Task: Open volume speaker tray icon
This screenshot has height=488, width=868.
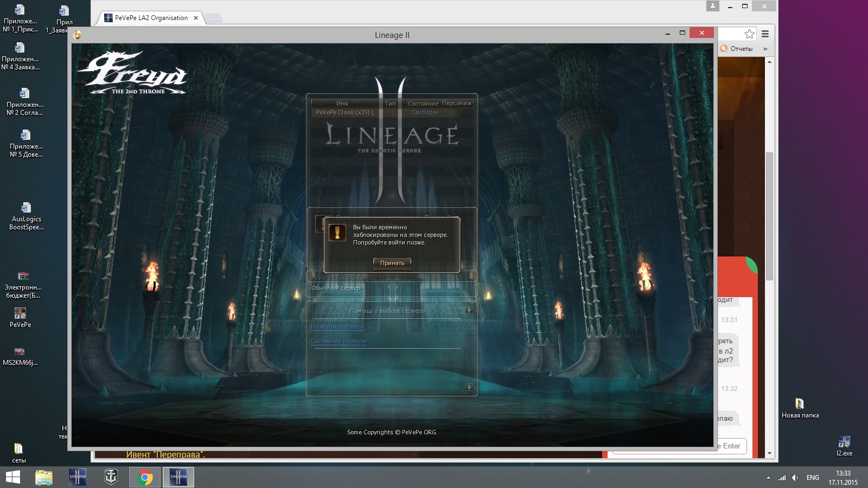Action: coord(795,478)
